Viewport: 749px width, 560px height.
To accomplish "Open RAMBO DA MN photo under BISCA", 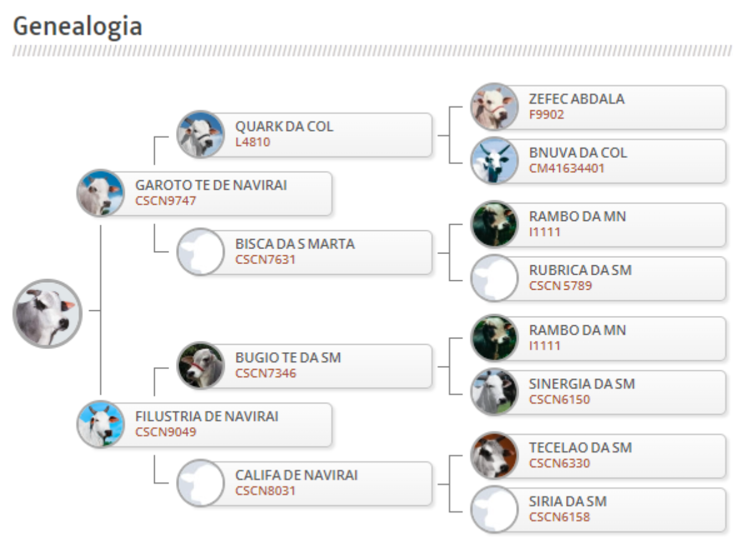I will coord(494,224).
